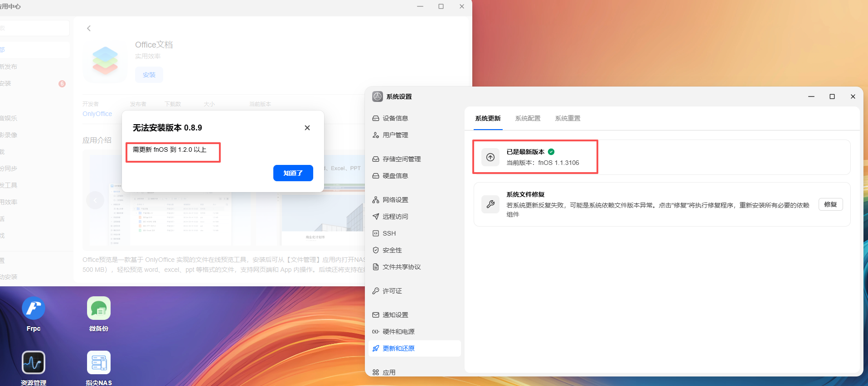868x386 pixels.
Task: Switch to the 系统更新 tab
Action: point(488,118)
